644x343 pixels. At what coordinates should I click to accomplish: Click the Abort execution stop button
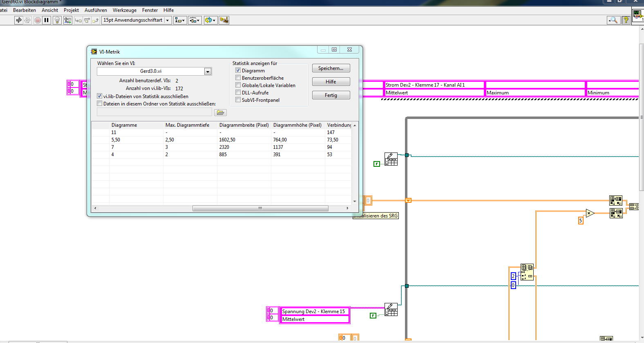point(38,20)
